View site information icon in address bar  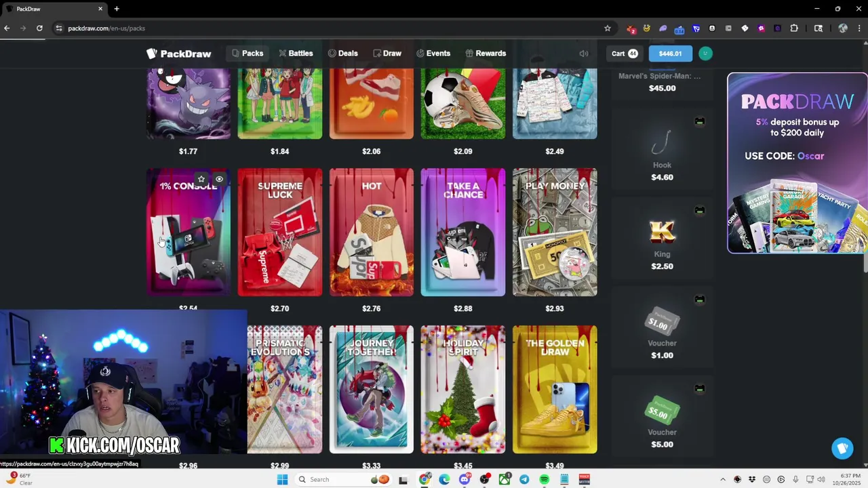(x=59, y=28)
